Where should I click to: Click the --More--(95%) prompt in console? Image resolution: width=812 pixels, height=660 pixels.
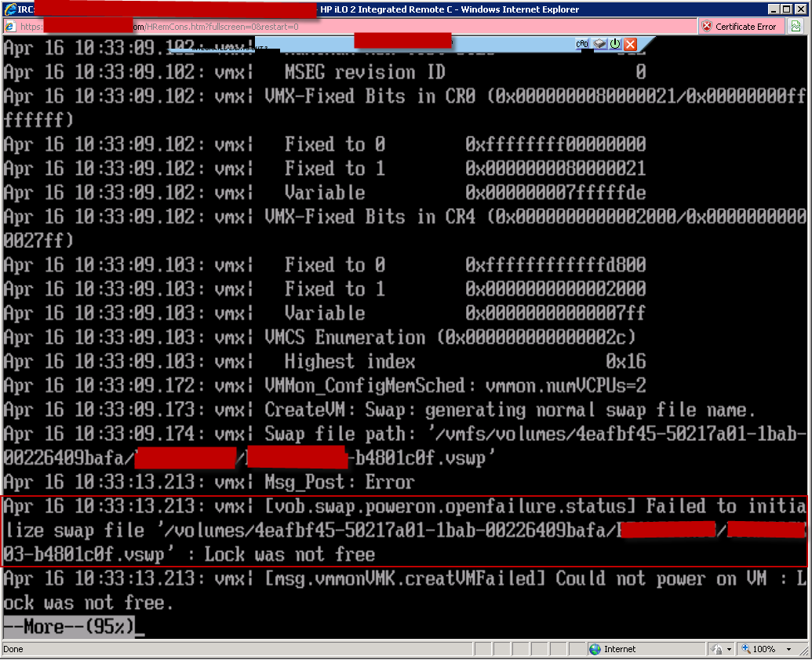tap(69, 626)
